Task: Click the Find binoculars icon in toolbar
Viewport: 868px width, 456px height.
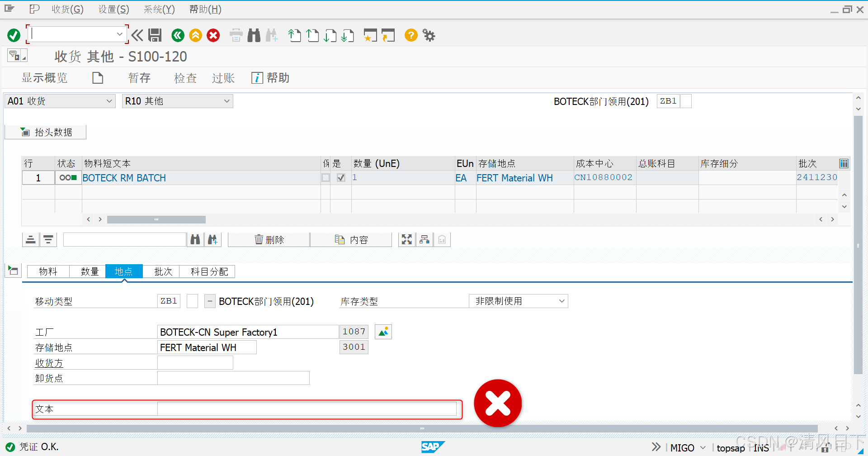Action: point(254,35)
